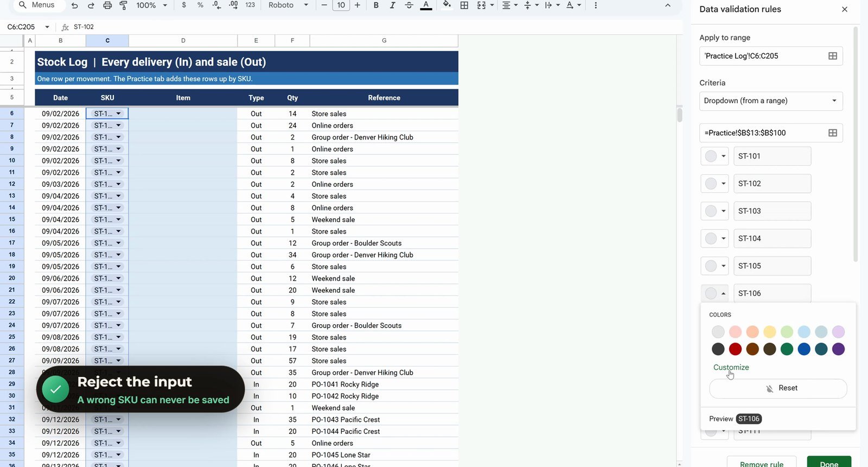Toggle italic formatting

tap(392, 5)
